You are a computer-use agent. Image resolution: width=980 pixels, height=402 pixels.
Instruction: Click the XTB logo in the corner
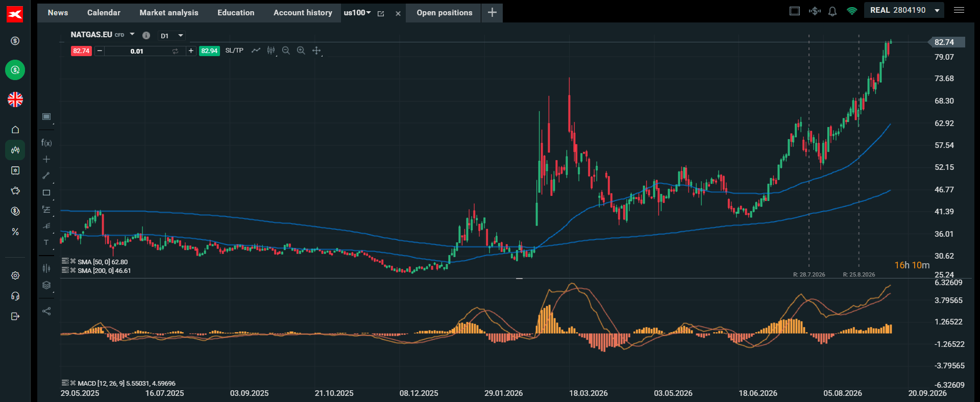pos(15,14)
